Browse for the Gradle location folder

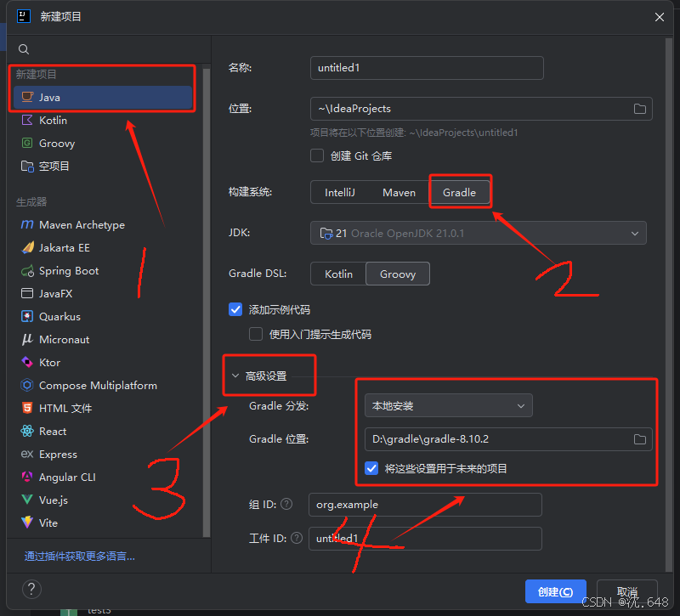(640, 439)
